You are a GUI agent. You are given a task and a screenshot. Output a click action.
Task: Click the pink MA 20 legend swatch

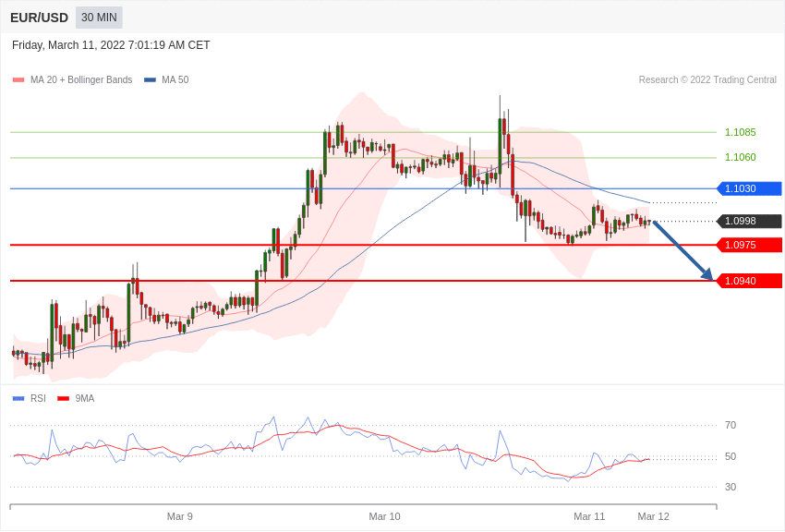click(18, 79)
